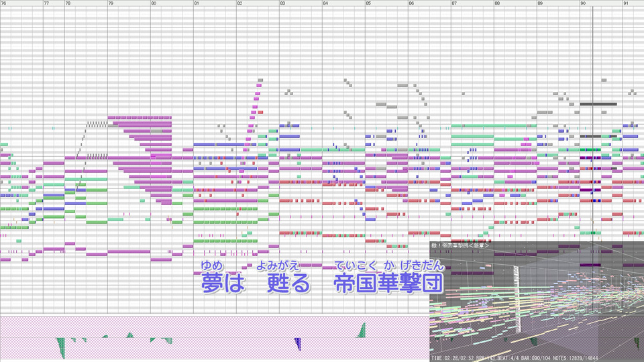Click the furigana ていこく above the lyrics
Viewport: 644px width, 362px height.
click(x=356, y=265)
